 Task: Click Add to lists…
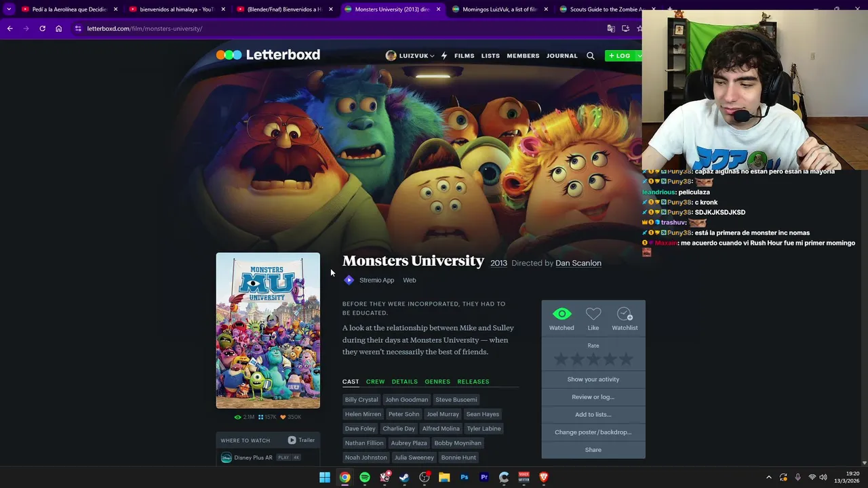coord(593,415)
